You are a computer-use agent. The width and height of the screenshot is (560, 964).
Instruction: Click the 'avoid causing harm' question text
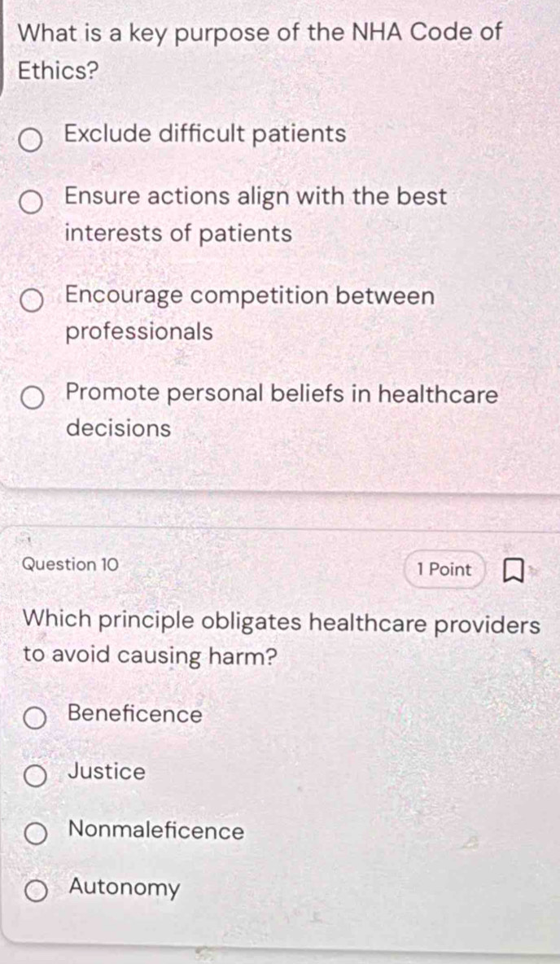tap(282, 639)
